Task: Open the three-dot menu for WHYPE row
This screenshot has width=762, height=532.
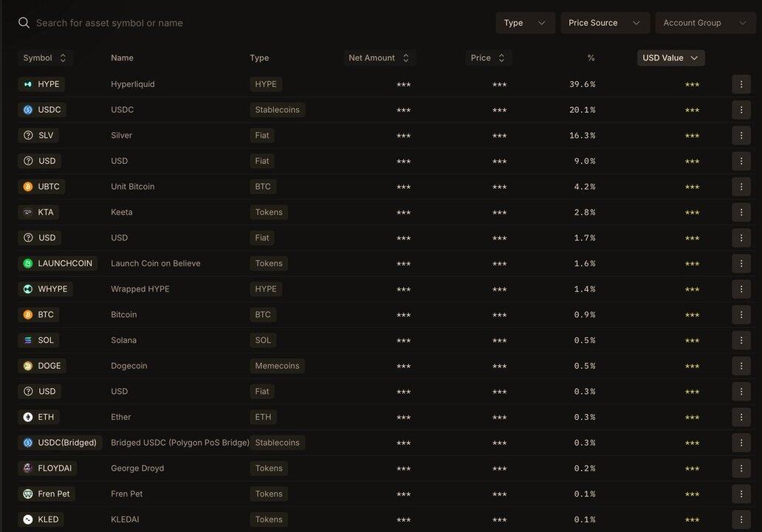Action: 741,289
